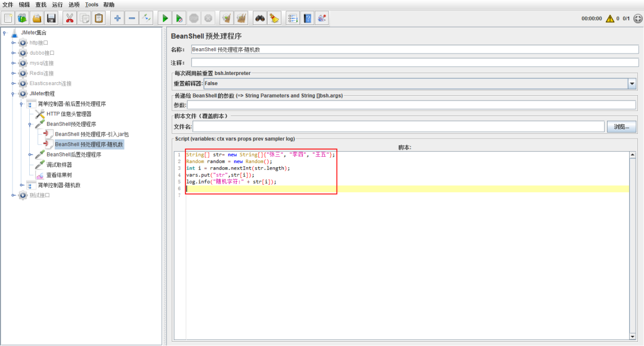Viewport: 644px width, 346px height.
Task: Select BeanShell 预处理程序-引入jar包 in tree
Action: (x=92, y=134)
